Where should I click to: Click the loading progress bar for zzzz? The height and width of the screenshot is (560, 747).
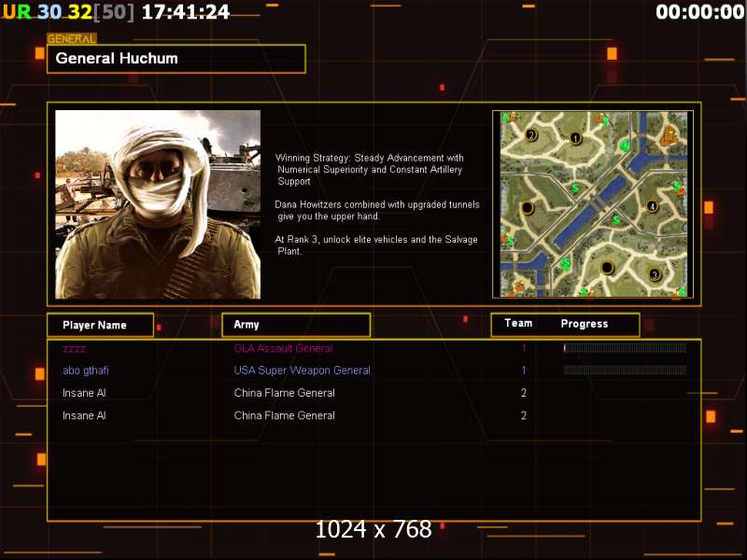point(625,348)
